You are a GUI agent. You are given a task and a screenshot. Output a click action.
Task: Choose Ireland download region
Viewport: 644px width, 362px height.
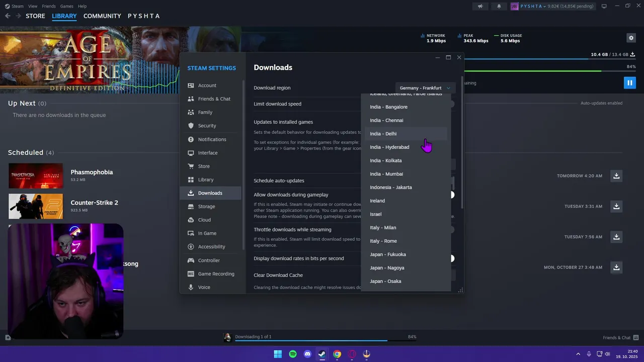coord(406,201)
